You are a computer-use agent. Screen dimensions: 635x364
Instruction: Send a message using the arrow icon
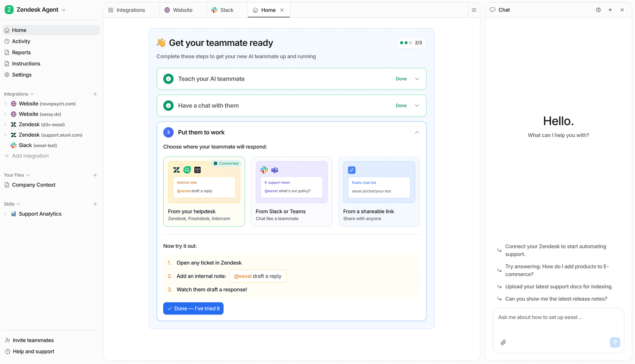coord(615,342)
